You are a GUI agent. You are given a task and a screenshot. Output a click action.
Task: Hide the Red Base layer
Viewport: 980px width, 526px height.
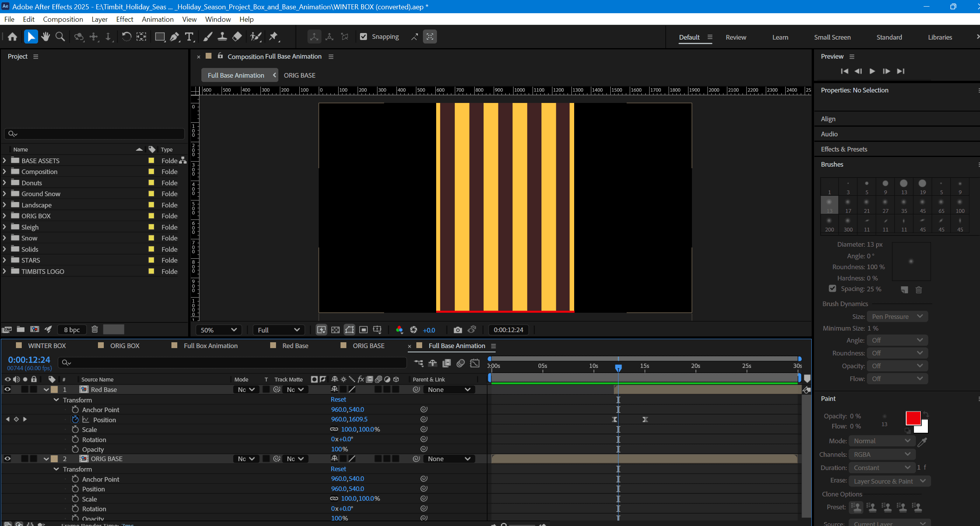(x=7, y=389)
